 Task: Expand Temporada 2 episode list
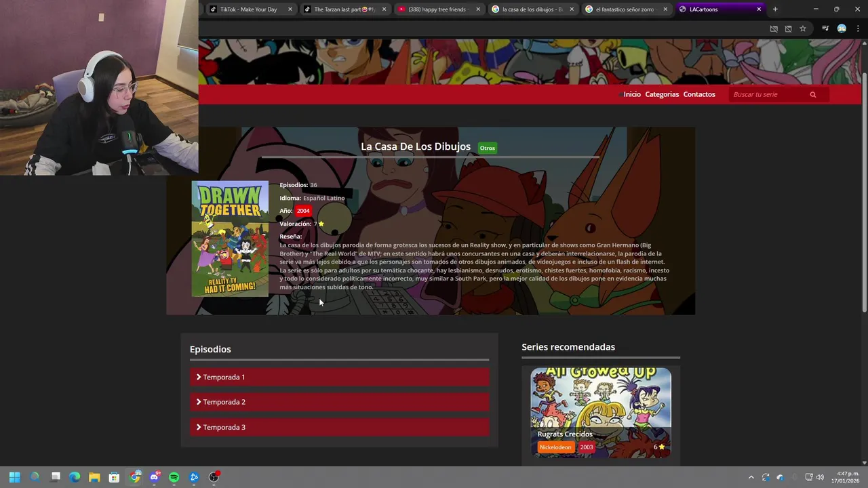[x=339, y=402]
